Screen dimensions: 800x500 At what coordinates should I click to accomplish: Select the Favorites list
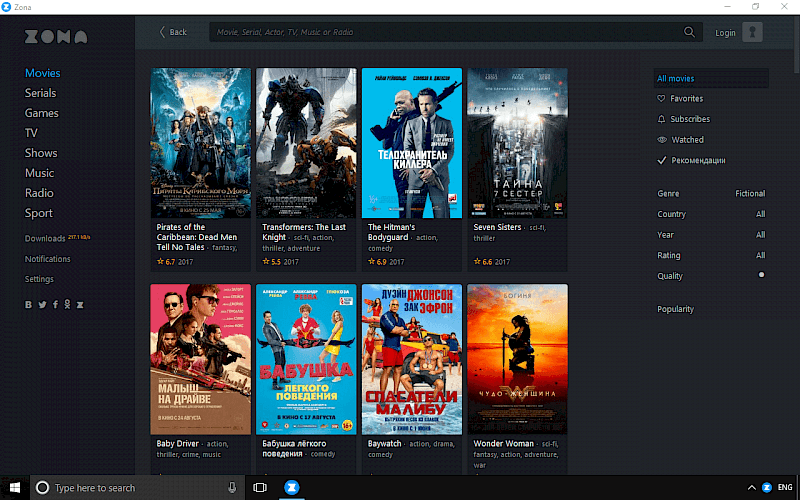[x=686, y=98]
